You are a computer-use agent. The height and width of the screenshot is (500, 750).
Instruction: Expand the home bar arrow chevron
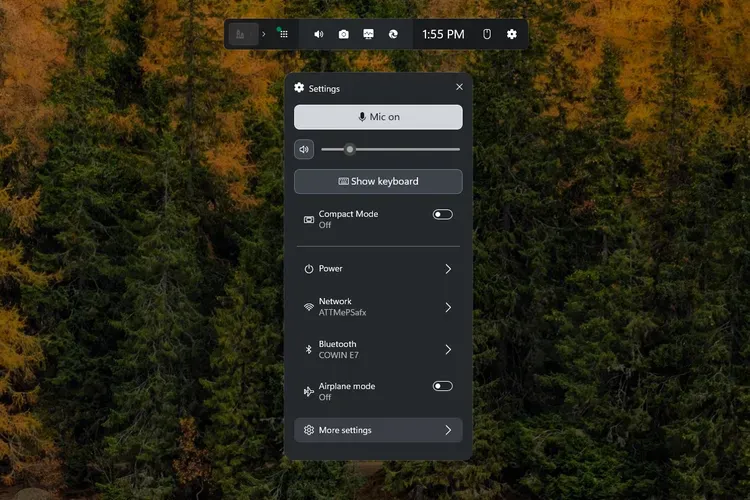264,34
